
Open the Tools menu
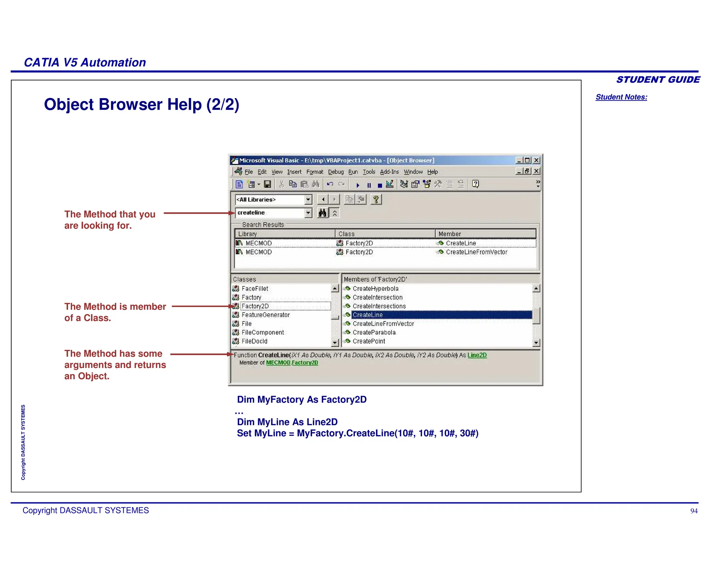point(369,172)
